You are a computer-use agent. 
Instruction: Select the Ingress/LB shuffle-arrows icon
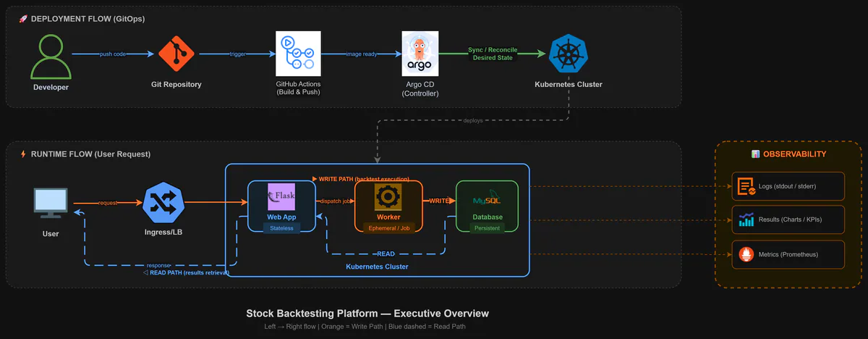coord(163,203)
